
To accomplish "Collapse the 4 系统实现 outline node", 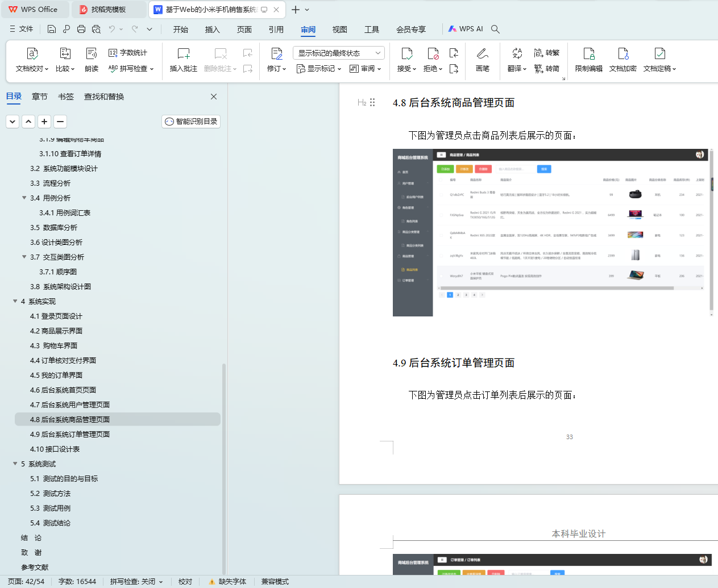I will click(15, 301).
